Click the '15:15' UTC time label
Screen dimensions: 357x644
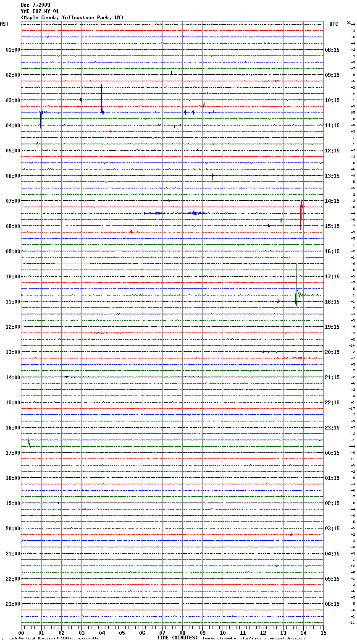(332, 226)
